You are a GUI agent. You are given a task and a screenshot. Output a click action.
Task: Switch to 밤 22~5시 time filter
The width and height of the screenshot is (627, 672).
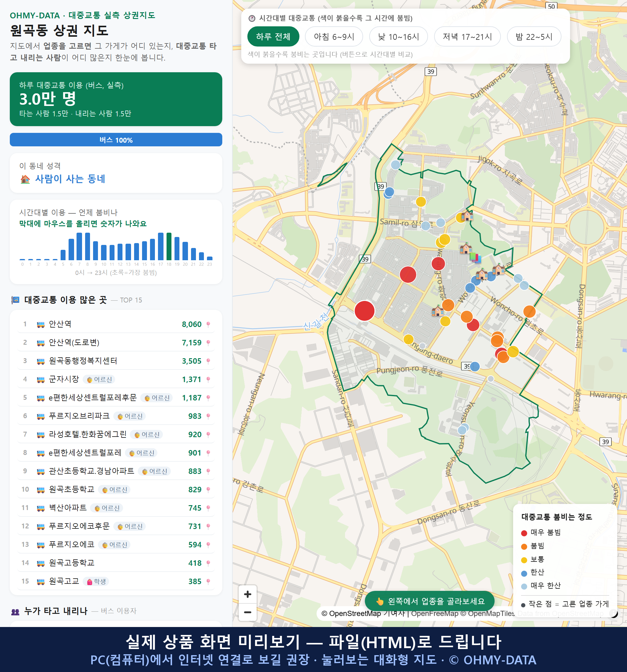[x=534, y=36]
